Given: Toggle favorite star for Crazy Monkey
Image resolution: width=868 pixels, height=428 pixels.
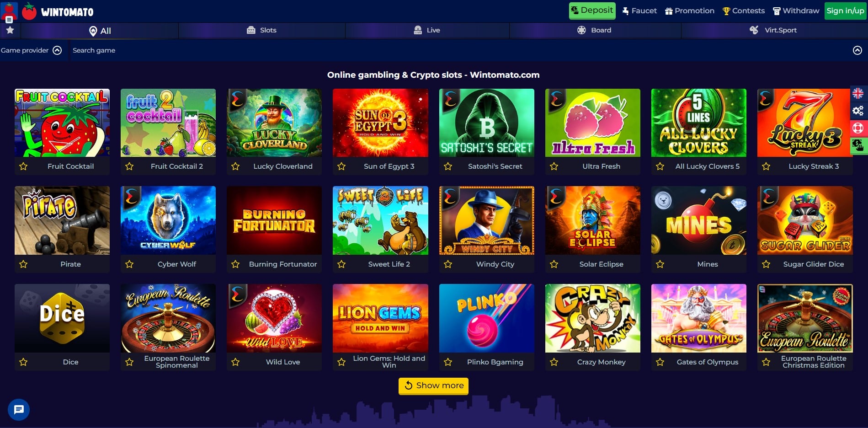Looking at the screenshot, I should 554,362.
